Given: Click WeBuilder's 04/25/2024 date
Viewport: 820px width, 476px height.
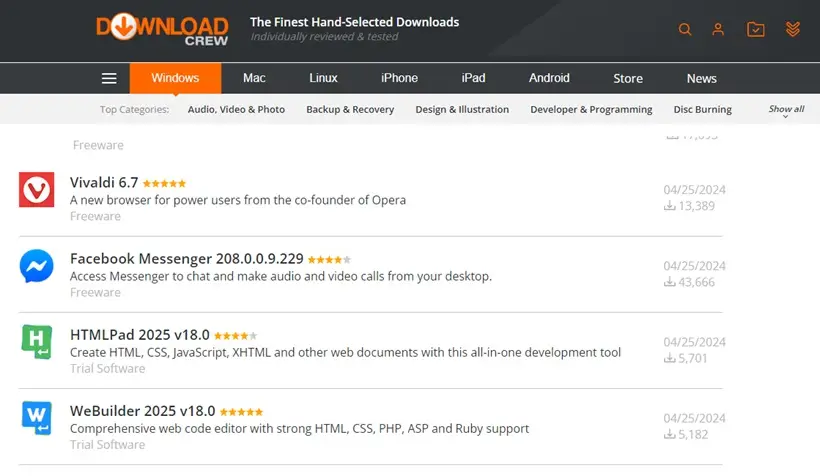Looking at the screenshot, I should point(694,418).
